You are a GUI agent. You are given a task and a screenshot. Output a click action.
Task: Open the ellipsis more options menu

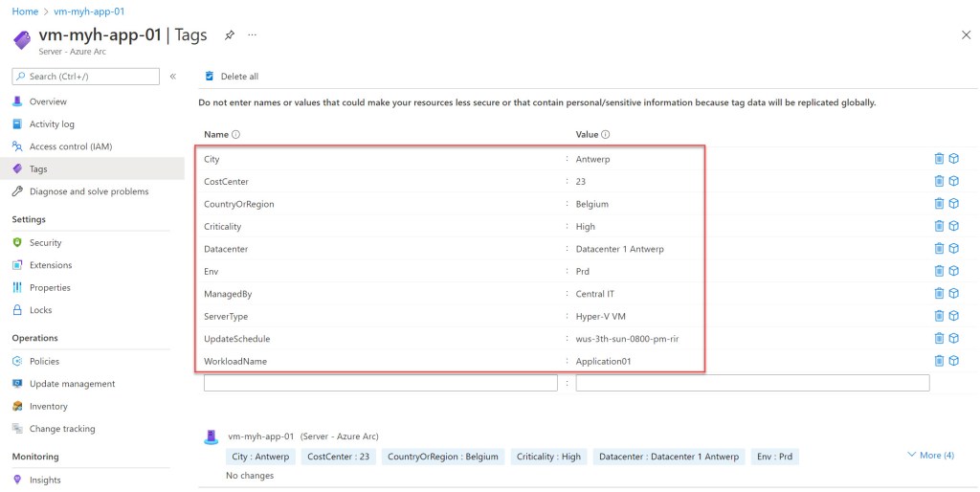pos(253,34)
